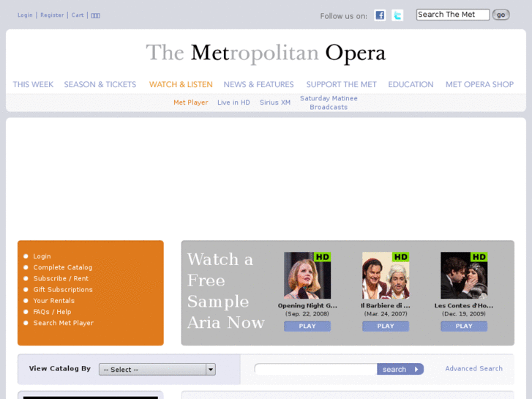Screen dimensions: 532x399
Task: Click the HD badge on Les Contes thumbnail
Action: coord(479,257)
